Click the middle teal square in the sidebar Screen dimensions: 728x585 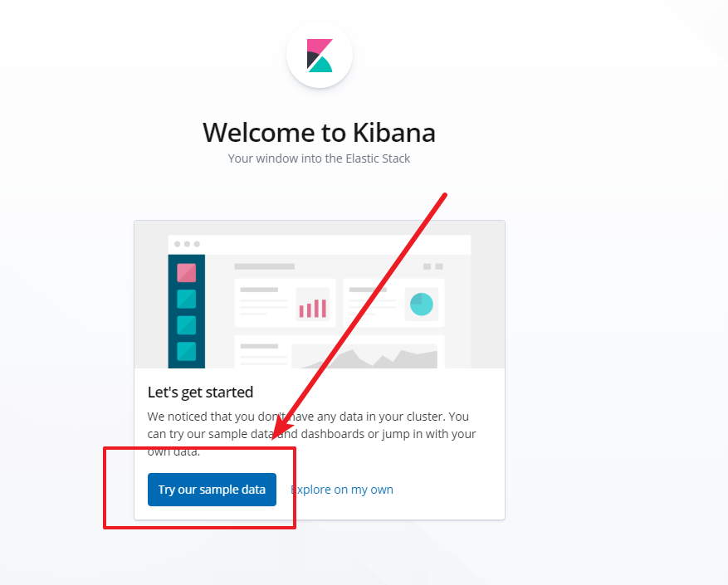[186, 324]
